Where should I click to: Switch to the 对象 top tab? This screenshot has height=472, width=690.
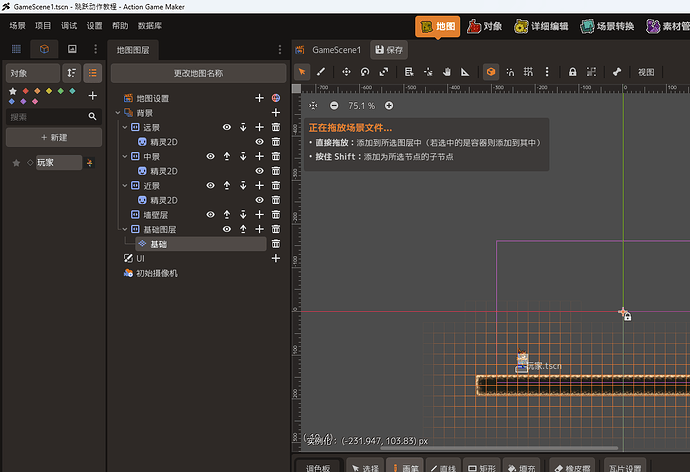coord(484,26)
